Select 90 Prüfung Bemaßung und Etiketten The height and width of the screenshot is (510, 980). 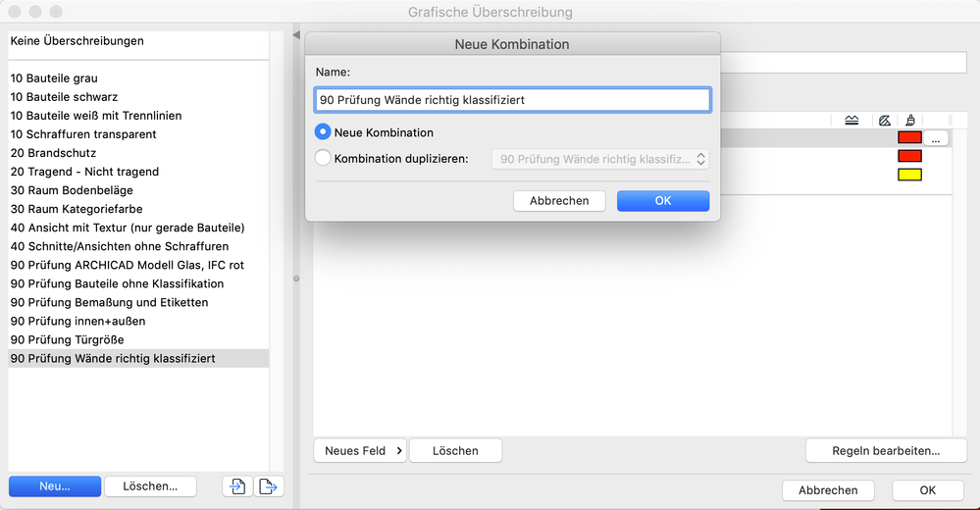coord(138,303)
